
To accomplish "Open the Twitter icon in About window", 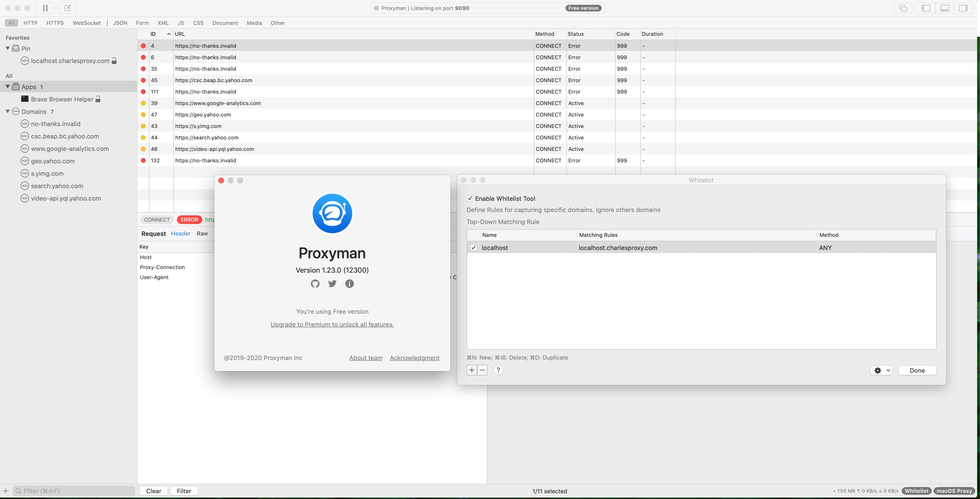I will click(332, 284).
